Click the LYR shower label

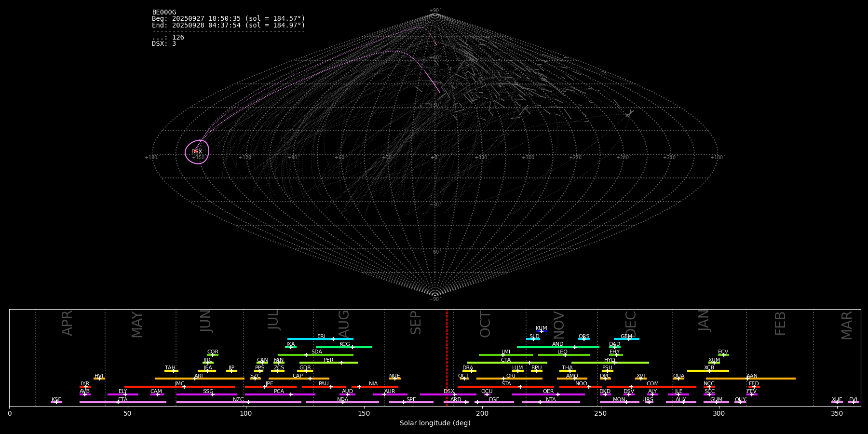pos(85,384)
